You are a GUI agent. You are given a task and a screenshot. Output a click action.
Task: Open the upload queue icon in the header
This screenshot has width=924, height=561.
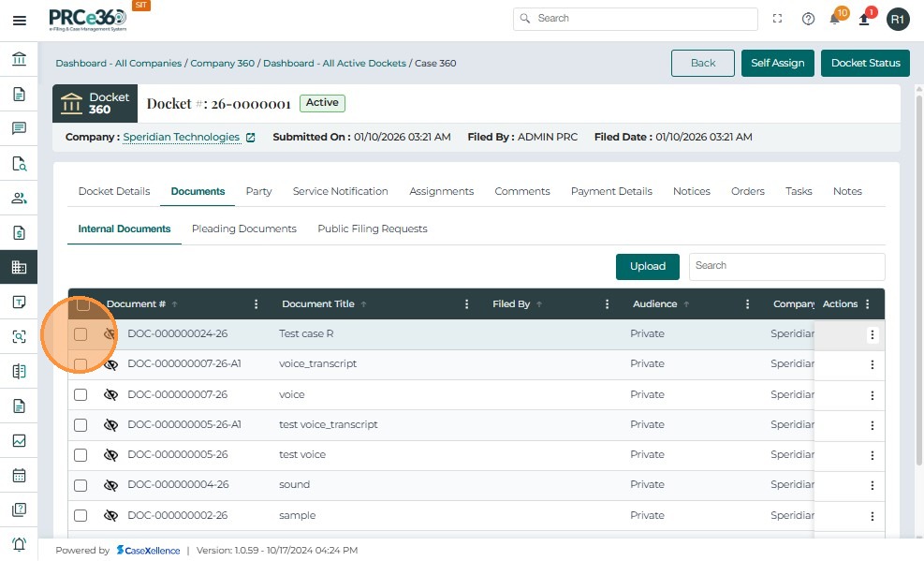click(x=864, y=19)
